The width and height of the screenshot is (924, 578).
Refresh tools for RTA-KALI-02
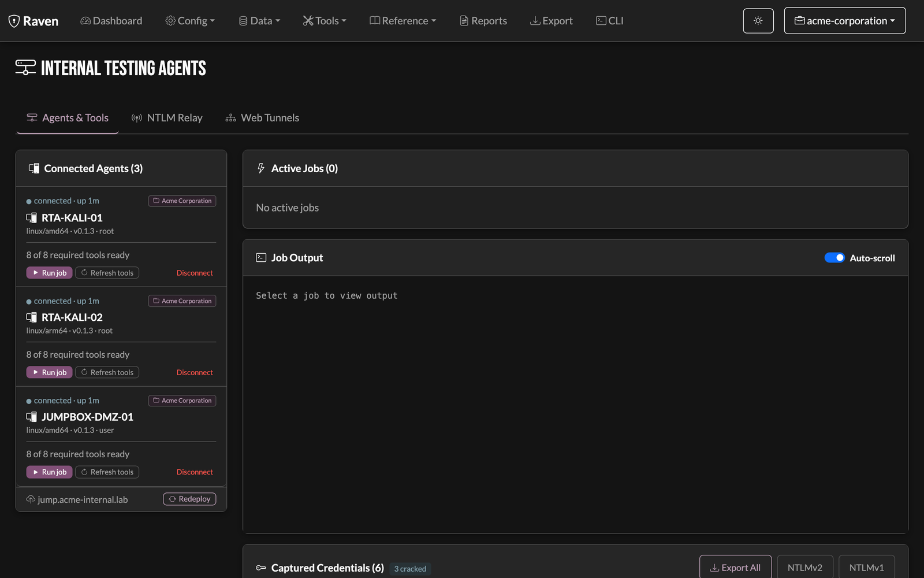pos(107,372)
